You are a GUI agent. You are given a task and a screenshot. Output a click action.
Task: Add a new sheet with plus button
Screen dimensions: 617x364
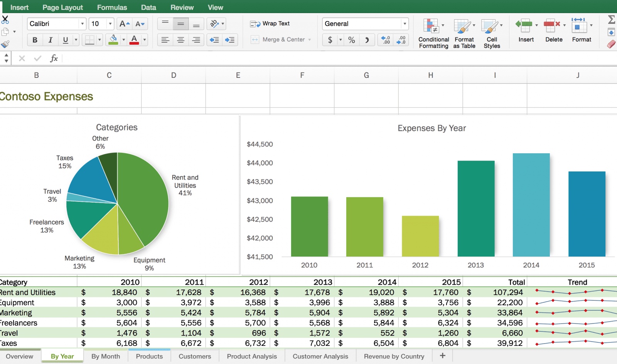[x=443, y=356]
